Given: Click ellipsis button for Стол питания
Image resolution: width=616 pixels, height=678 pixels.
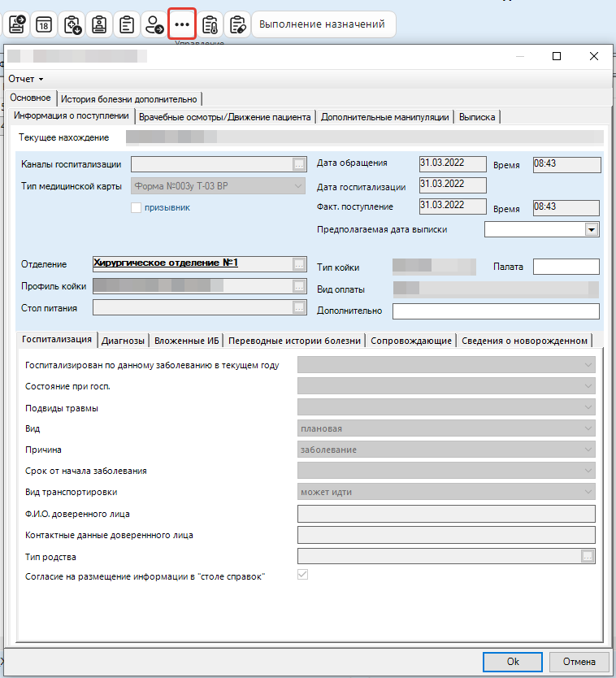Looking at the screenshot, I should tap(299, 307).
